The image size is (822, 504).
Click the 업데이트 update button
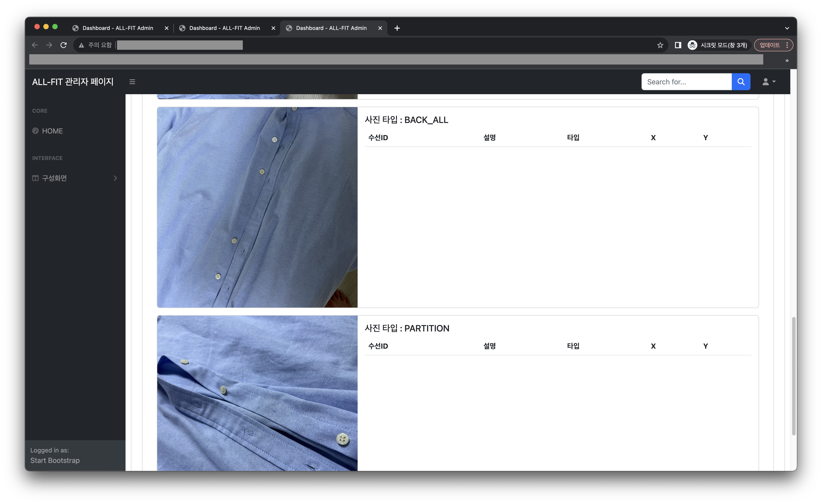point(769,45)
